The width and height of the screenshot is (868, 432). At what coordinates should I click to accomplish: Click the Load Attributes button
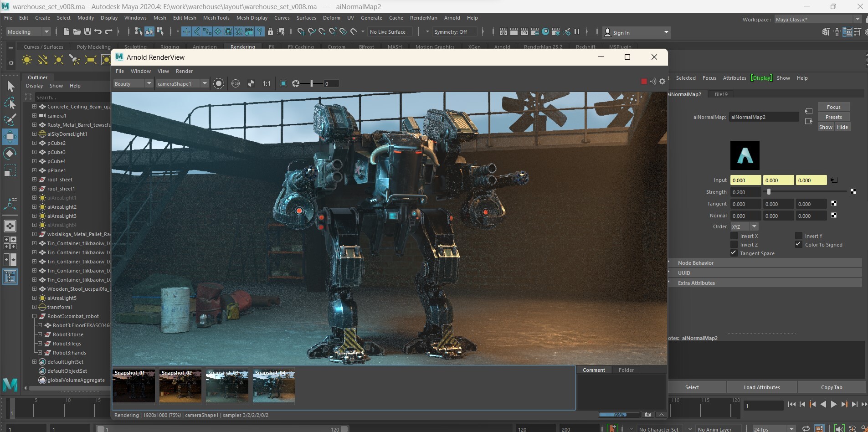coord(762,387)
